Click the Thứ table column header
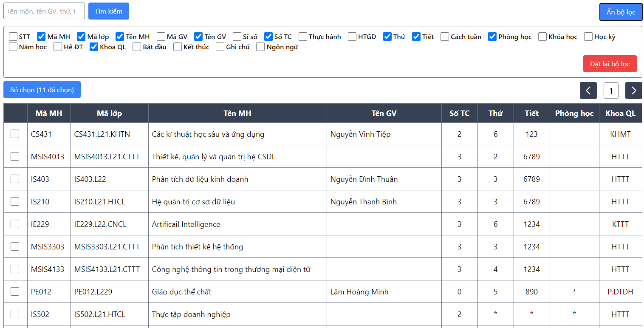The height and width of the screenshot is (328, 644). pyautogui.click(x=495, y=113)
